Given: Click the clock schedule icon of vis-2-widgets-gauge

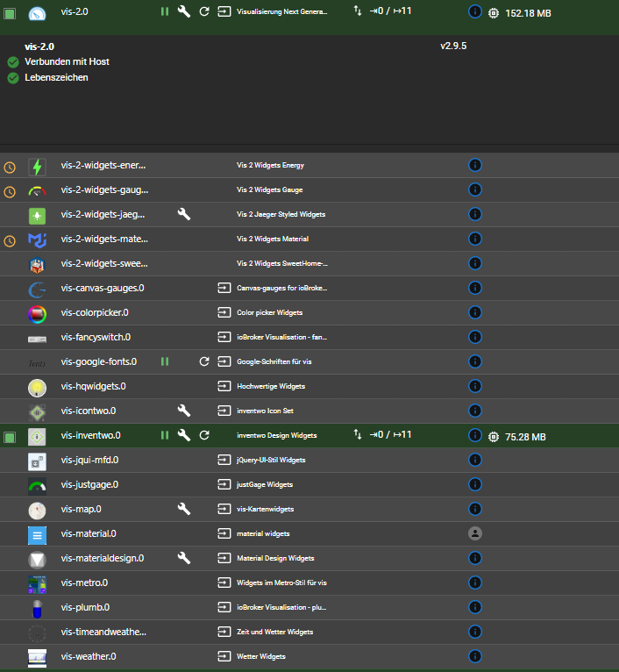Looking at the screenshot, I should coord(10,191).
